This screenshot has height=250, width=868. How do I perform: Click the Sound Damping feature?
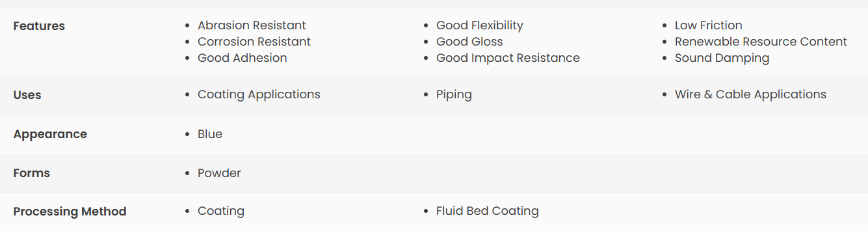722,58
